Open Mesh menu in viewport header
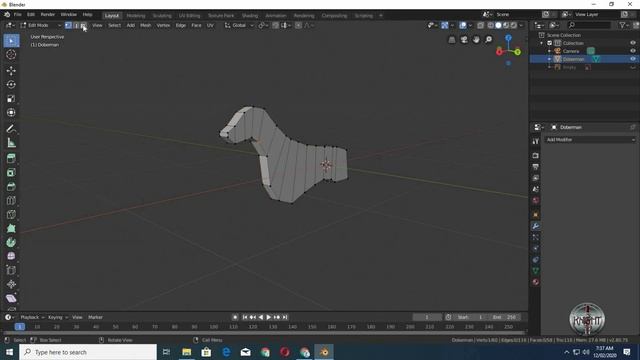Screen dimensions: 640x360 coord(146,25)
